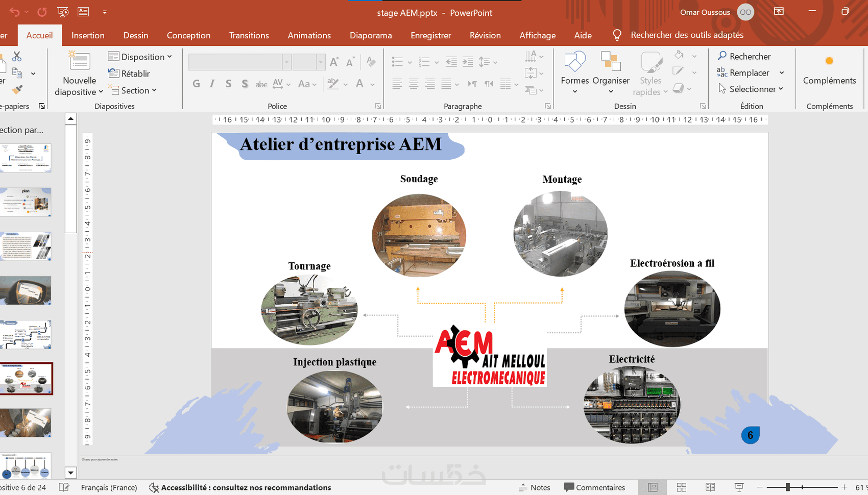Adjust the zoom slider handle

(788, 487)
